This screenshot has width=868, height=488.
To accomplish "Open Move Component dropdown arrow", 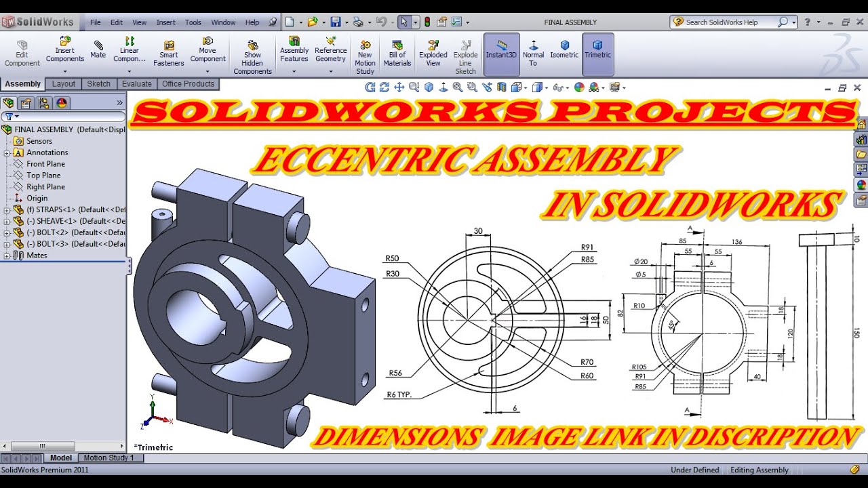I will 208,71.
